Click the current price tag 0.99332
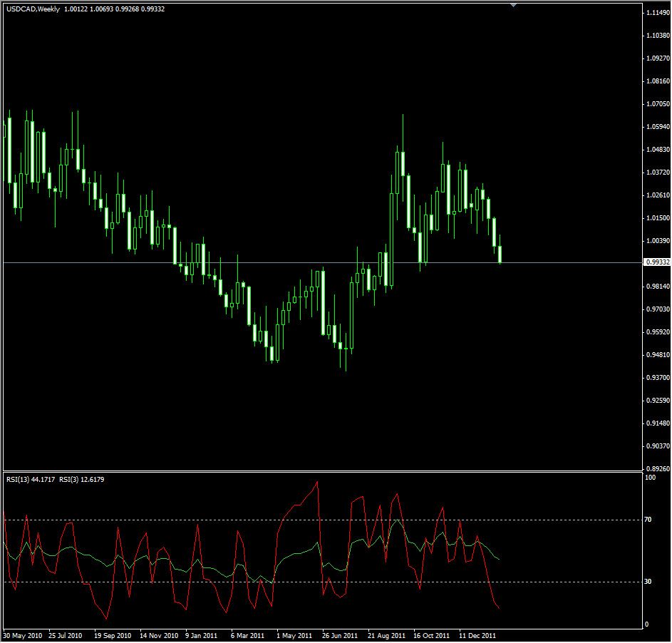Viewport: 672px width, 643px height. click(653, 262)
